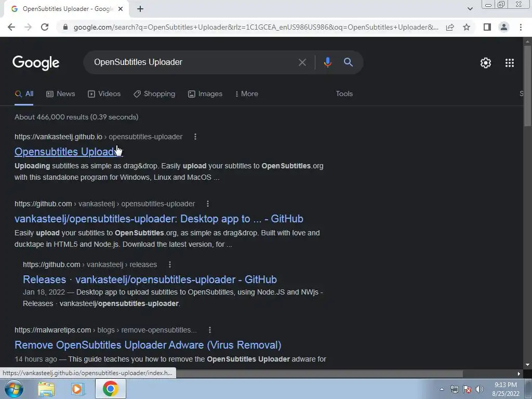Open the Google apps grid
Image resolution: width=532 pixels, height=399 pixels.
coord(510,63)
